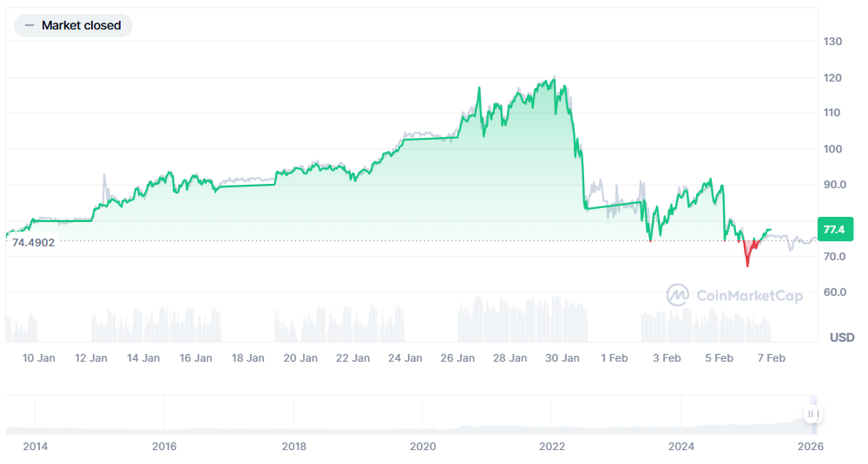Viewport: 868px width, 464px height.
Task: Click 2018 on the overview timeline
Action: (294, 447)
